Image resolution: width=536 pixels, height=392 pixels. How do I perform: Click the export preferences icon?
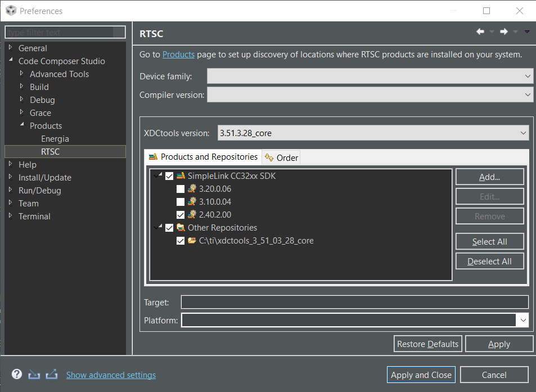click(52, 374)
